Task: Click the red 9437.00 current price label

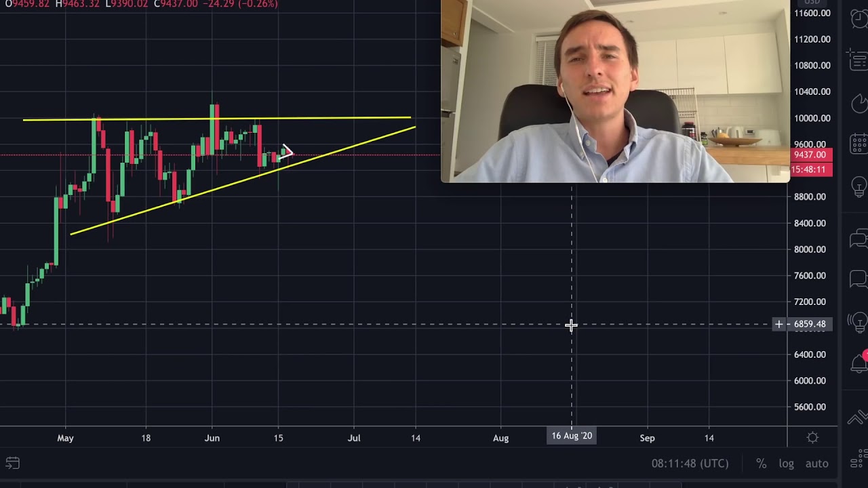Action: pos(811,155)
